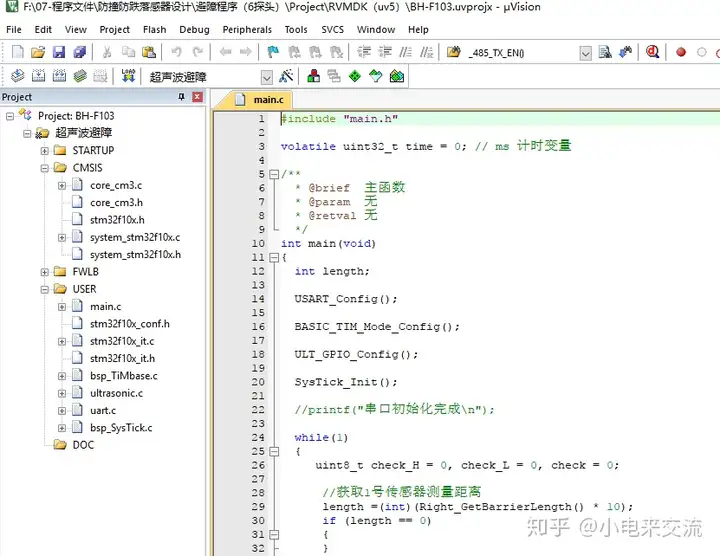Close the Project panel

click(197, 96)
